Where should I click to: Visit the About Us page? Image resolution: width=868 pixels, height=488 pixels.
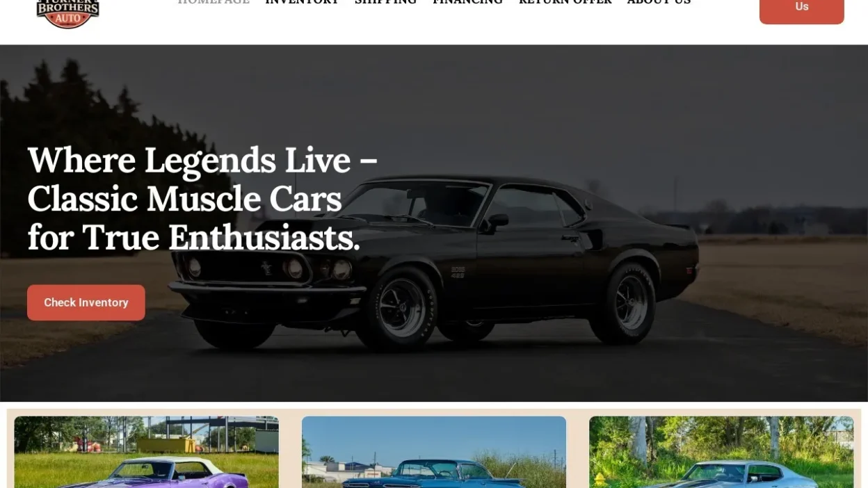pos(659,2)
